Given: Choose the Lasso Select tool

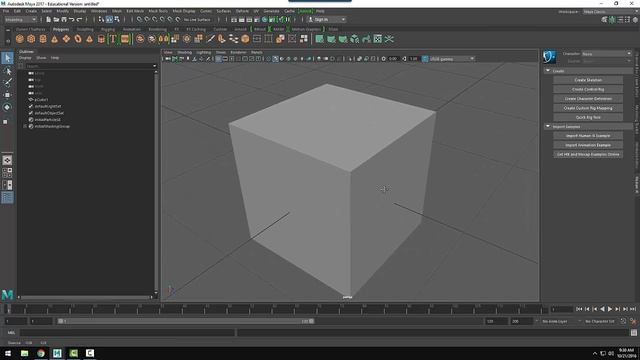Looking at the screenshot, I should 7,71.
